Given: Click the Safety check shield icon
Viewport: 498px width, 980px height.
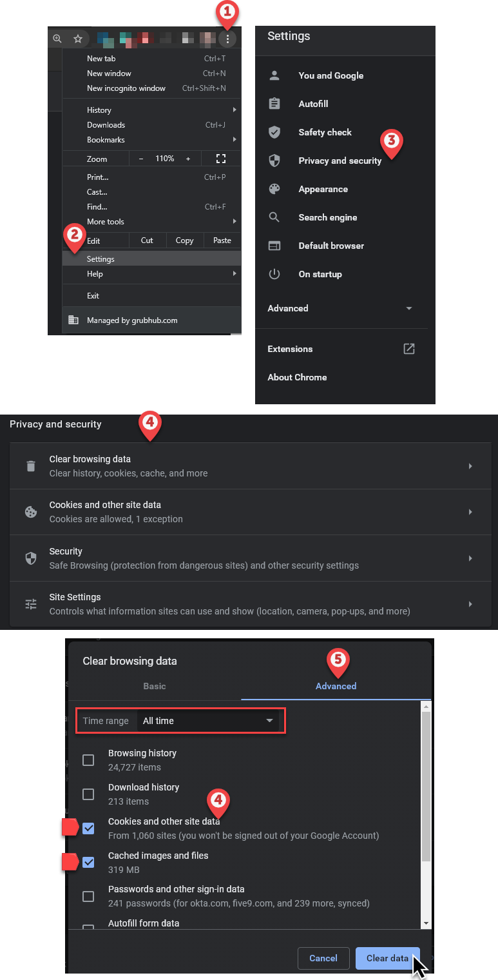Looking at the screenshot, I should [274, 132].
